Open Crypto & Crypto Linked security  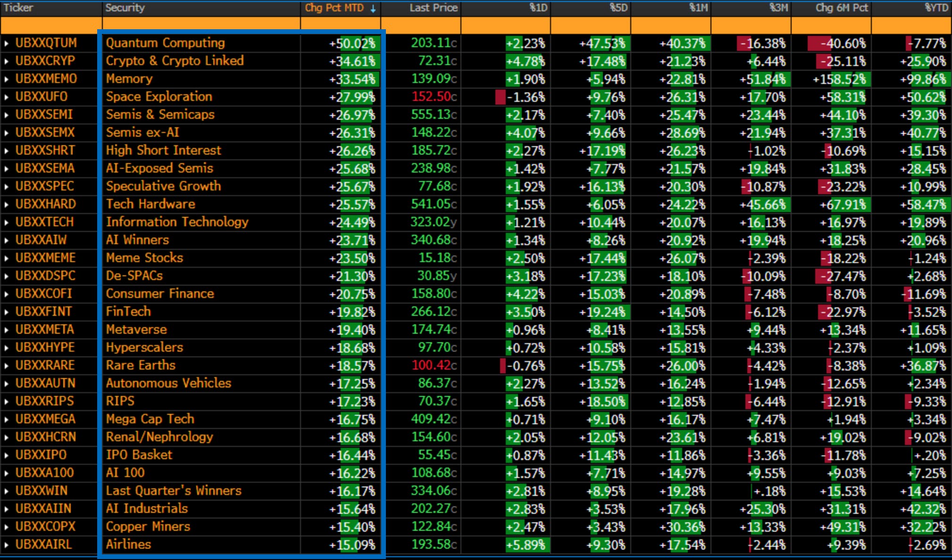pyautogui.click(x=175, y=61)
